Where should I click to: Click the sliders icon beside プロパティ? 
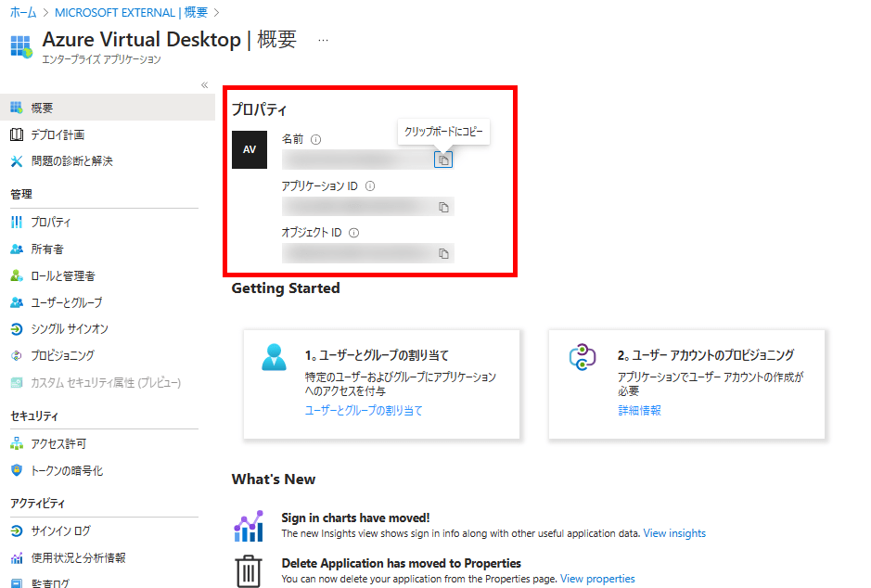[17, 222]
